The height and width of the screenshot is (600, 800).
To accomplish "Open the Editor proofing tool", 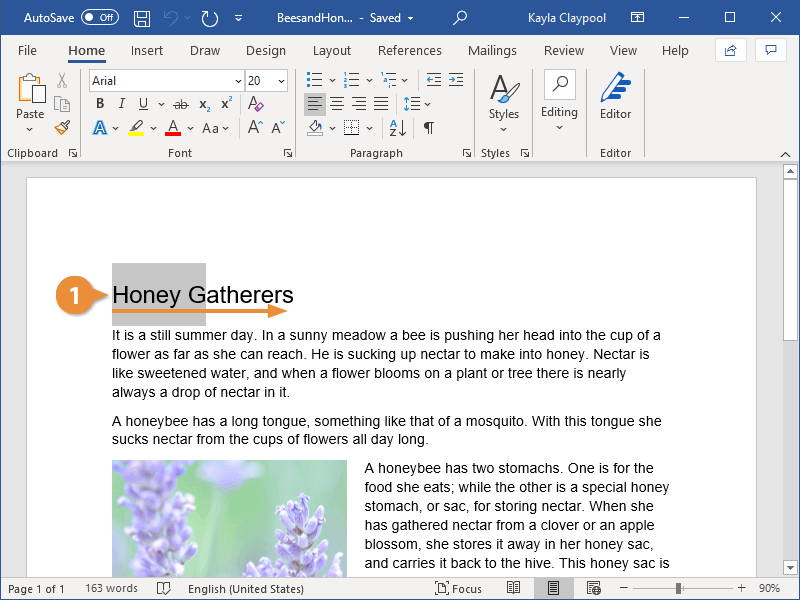I will coord(615,98).
